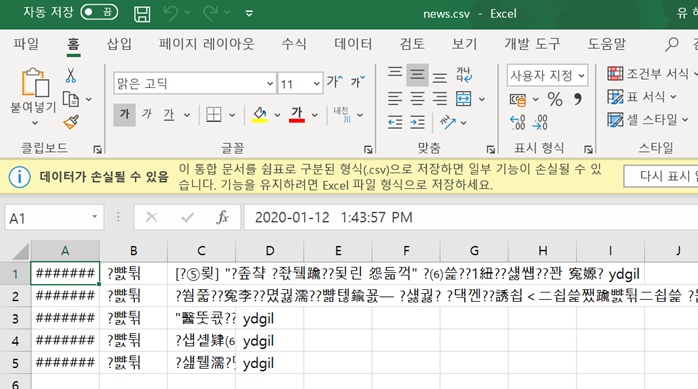Switch to the 삽입 ribbon tab

pos(119,44)
